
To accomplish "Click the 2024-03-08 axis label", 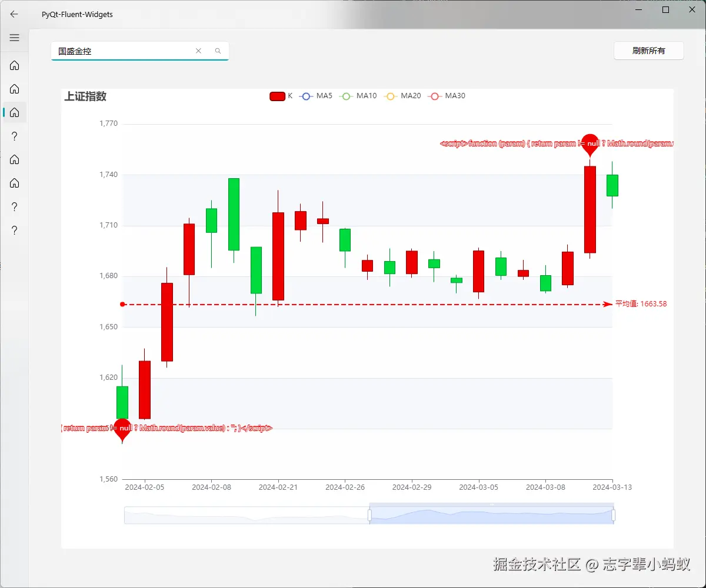I will pyautogui.click(x=545, y=487).
